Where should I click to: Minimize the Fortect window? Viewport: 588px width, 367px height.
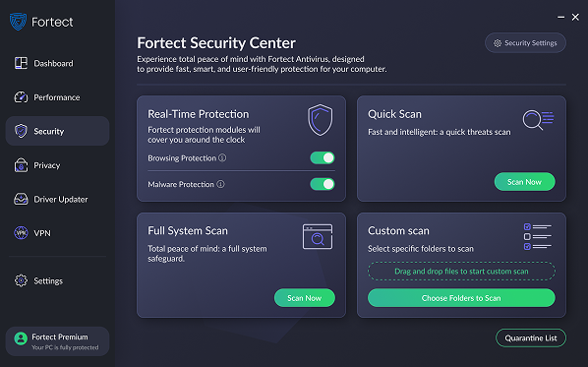[x=561, y=18]
